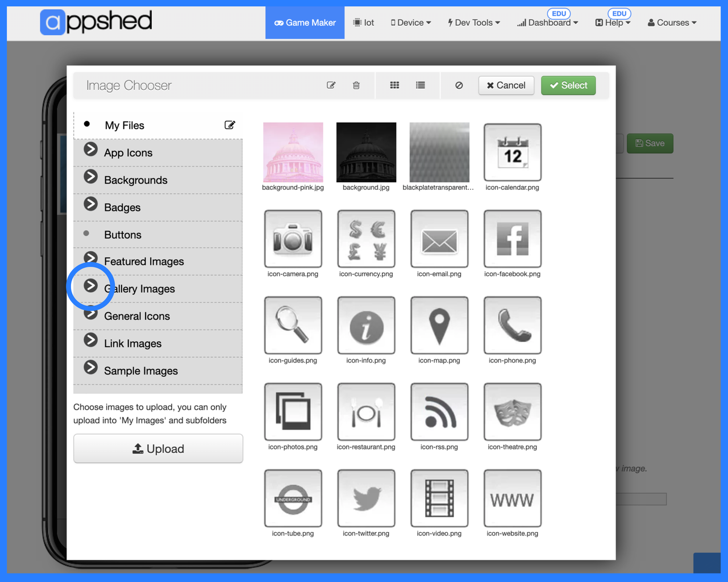Click the Save button
The height and width of the screenshot is (582, 728).
[650, 143]
